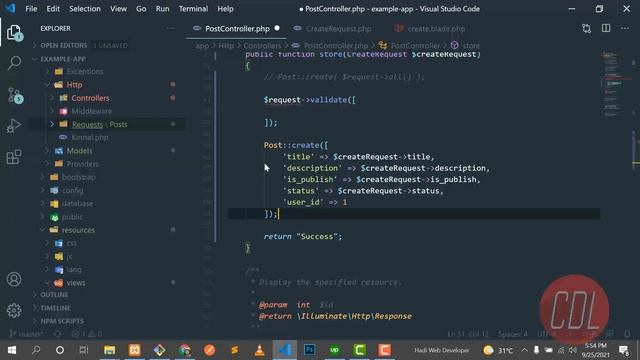Open the VS Code logo system menu
Viewport: 640px width, 360px height.
pyautogui.click(x=10, y=8)
